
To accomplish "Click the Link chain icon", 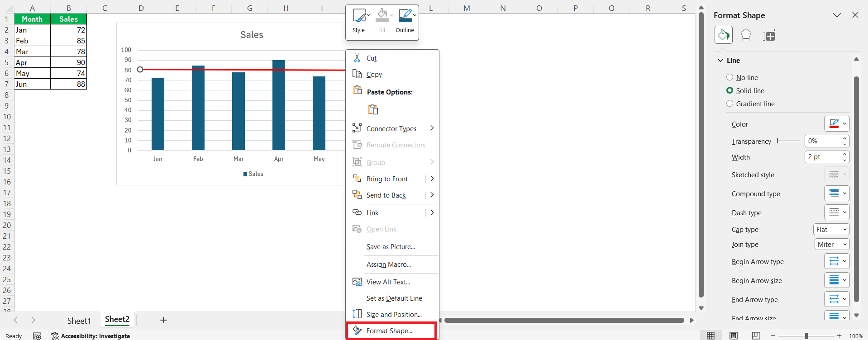I will pyautogui.click(x=357, y=212).
